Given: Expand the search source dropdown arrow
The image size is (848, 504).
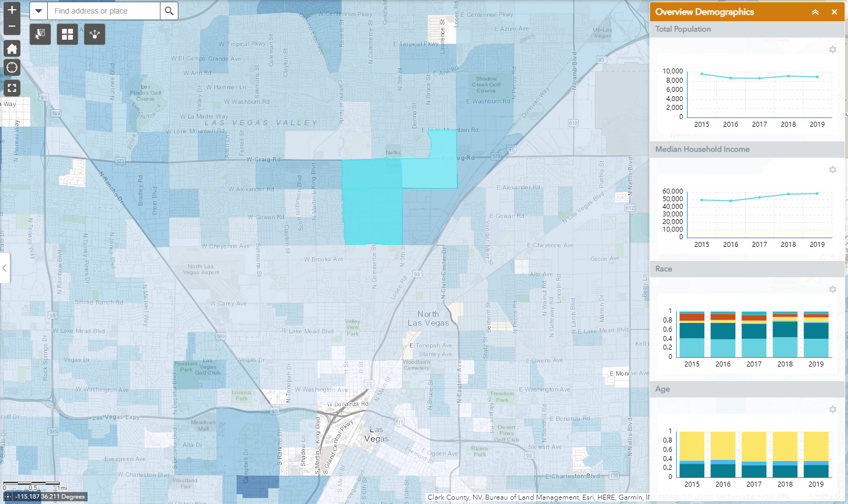Looking at the screenshot, I should (x=39, y=11).
